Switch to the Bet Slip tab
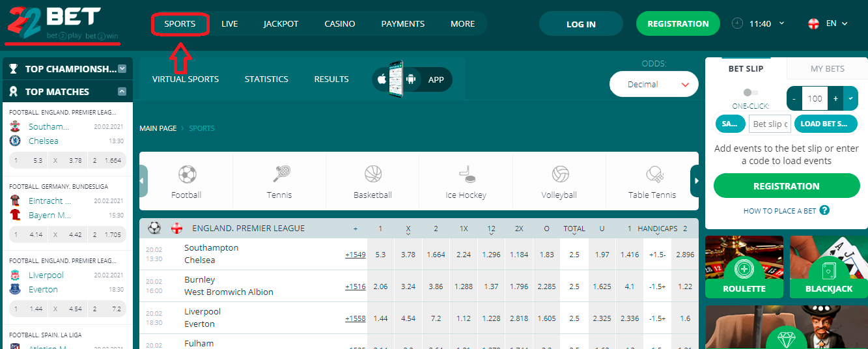The width and height of the screenshot is (868, 349). (746, 68)
